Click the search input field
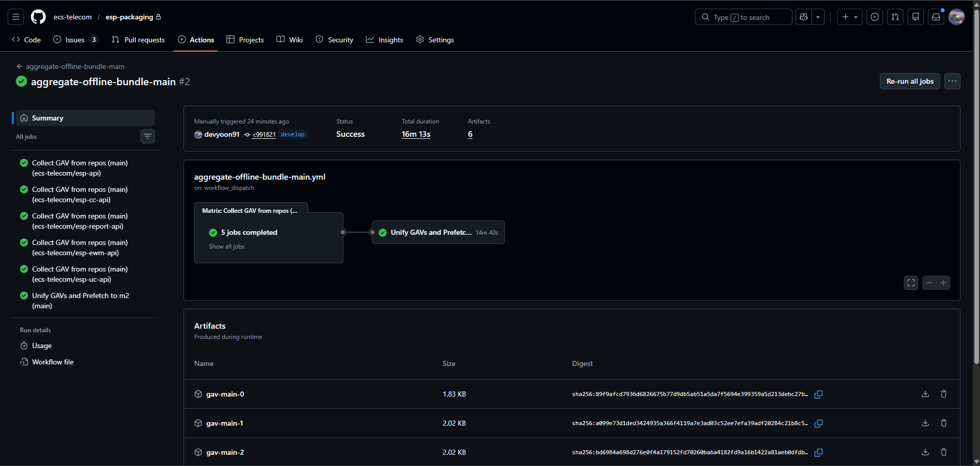 pos(743,17)
